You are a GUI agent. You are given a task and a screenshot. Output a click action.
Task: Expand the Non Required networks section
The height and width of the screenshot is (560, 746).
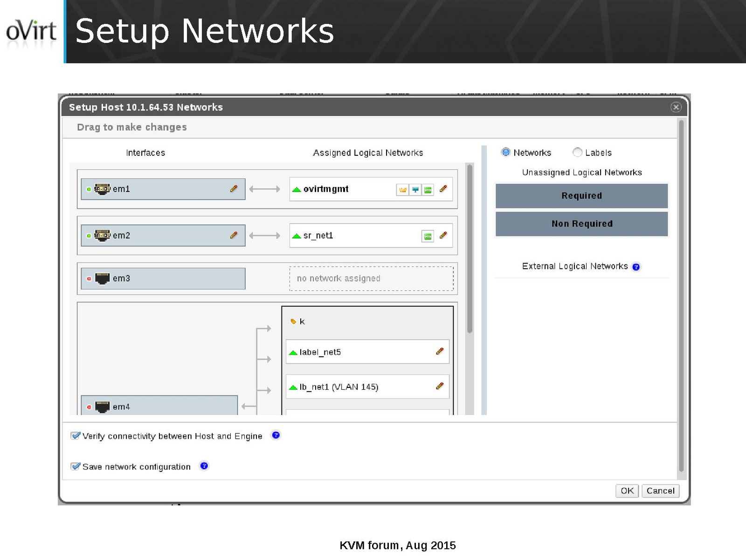(x=581, y=224)
